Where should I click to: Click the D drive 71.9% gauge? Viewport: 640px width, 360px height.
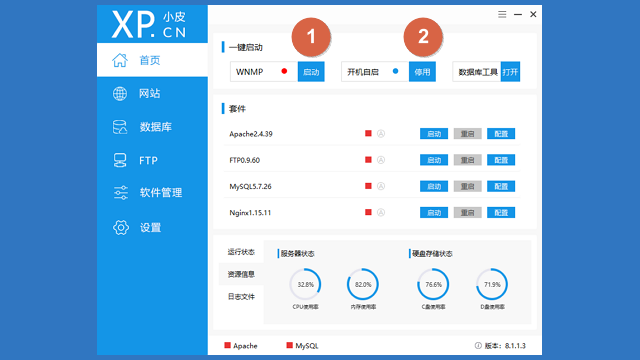[x=492, y=284]
